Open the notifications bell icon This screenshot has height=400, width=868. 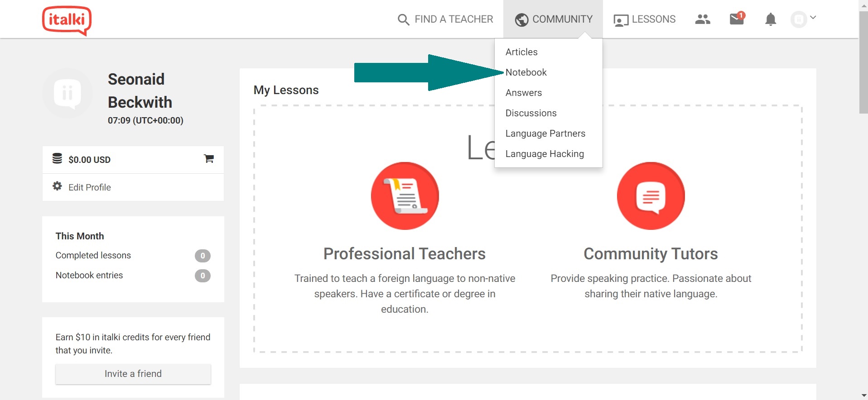[x=771, y=19]
